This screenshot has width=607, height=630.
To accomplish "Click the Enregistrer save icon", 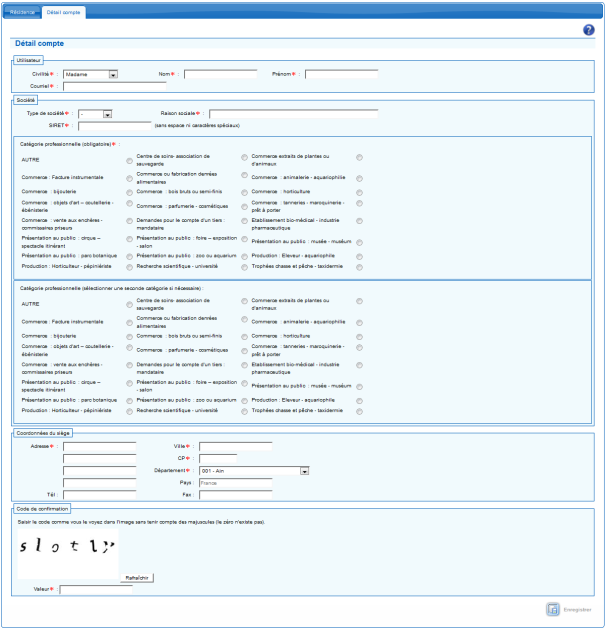I will point(553,609).
